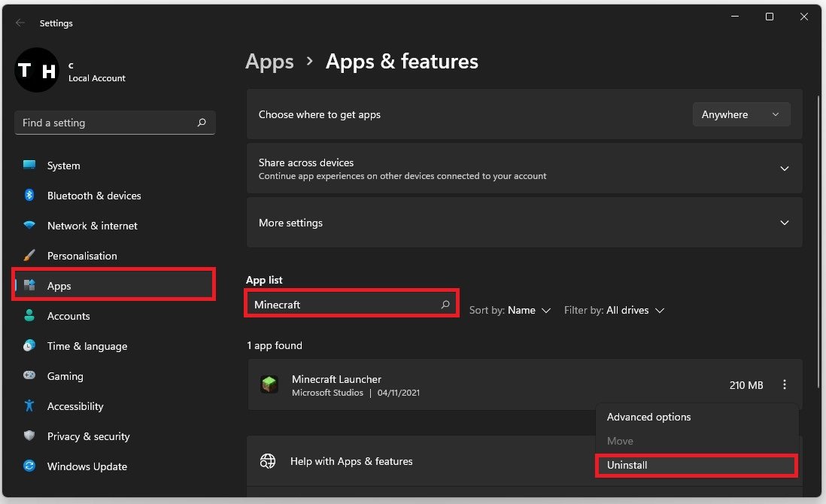Click the System icon in sidebar

click(29, 165)
